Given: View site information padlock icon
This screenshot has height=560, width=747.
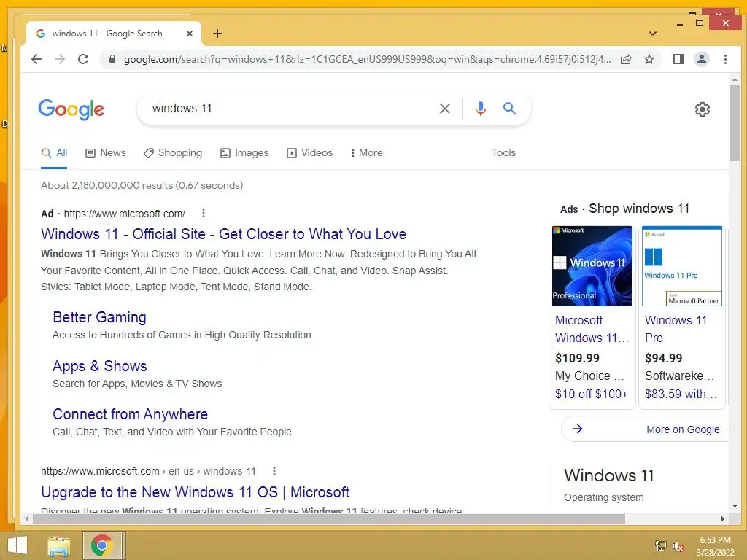Looking at the screenshot, I should pos(112,59).
